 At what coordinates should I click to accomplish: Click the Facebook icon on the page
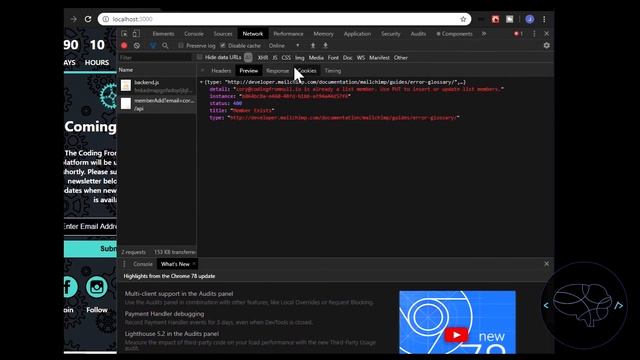[70, 287]
